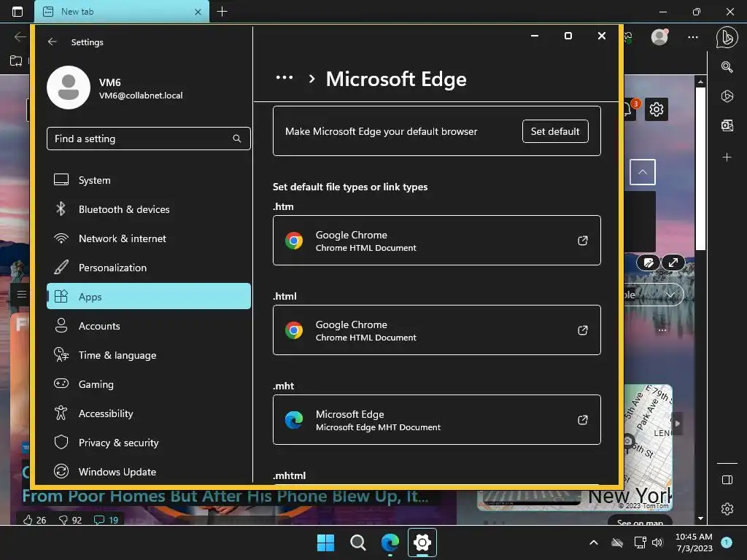
Task: Open the System settings category
Action: click(149, 180)
